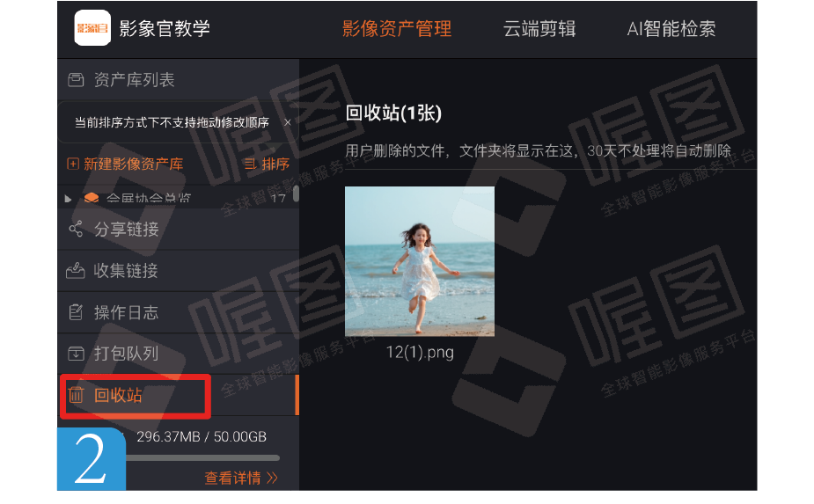Click the plus icon for 新建影像资产库
Screen dimensions: 814x504
tap(73, 164)
